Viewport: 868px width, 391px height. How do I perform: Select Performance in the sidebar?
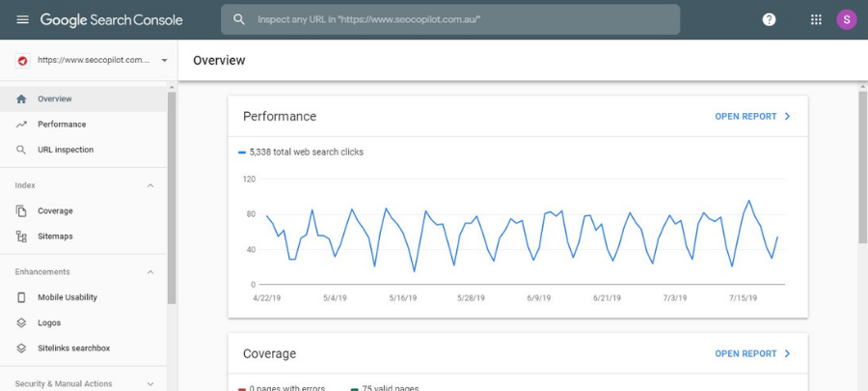(x=83, y=125)
